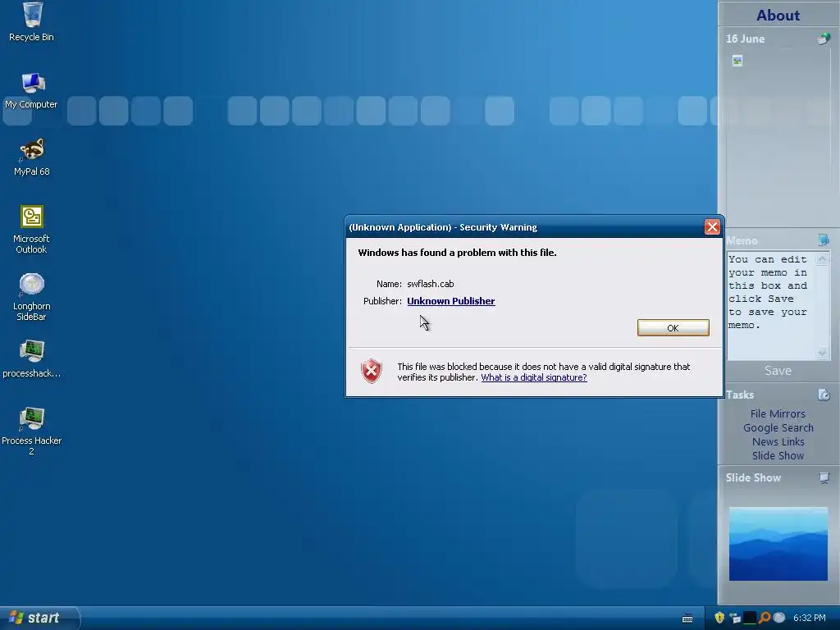Select the My Computer desktop icon
The image size is (840, 630).
click(x=32, y=90)
